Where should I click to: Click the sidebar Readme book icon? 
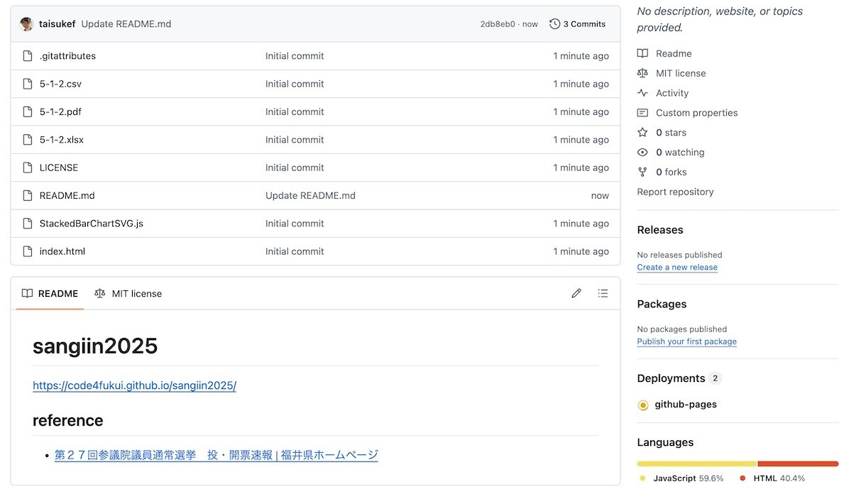coord(642,53)
